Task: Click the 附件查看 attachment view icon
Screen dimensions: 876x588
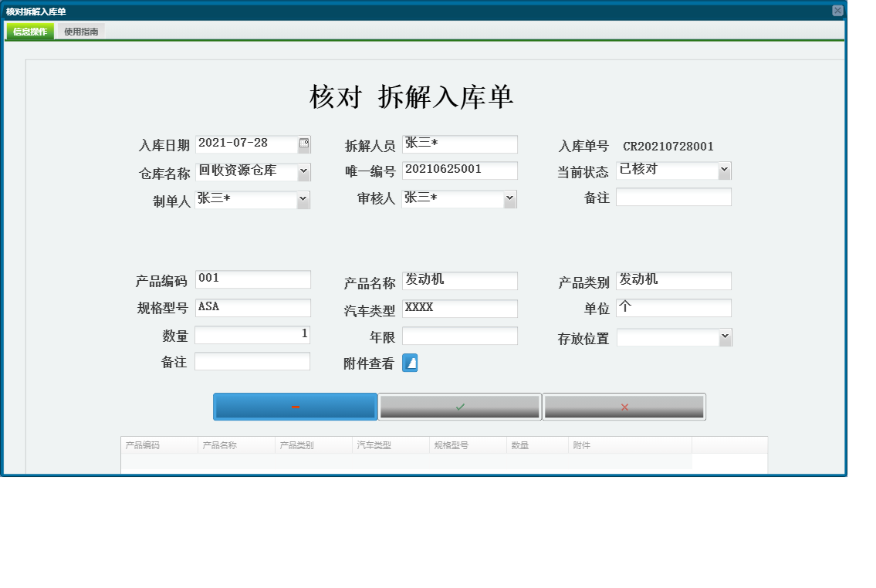Action: [x=409, y=363]
